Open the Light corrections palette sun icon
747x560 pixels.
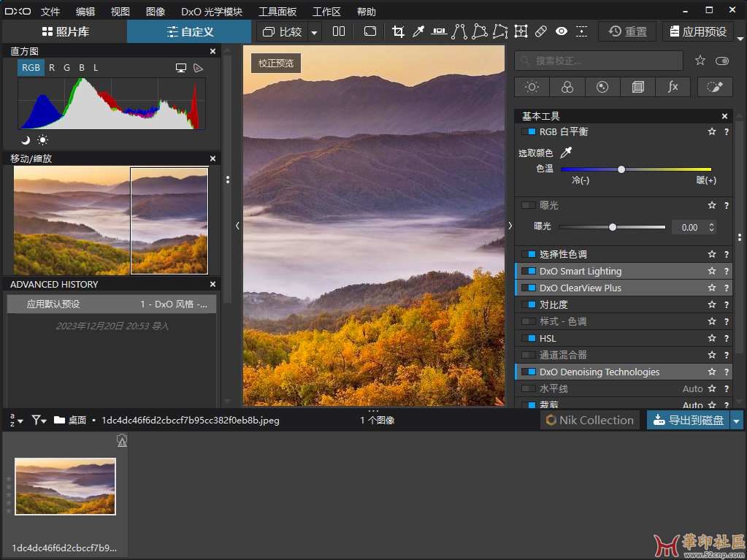[x=532, y=87]
